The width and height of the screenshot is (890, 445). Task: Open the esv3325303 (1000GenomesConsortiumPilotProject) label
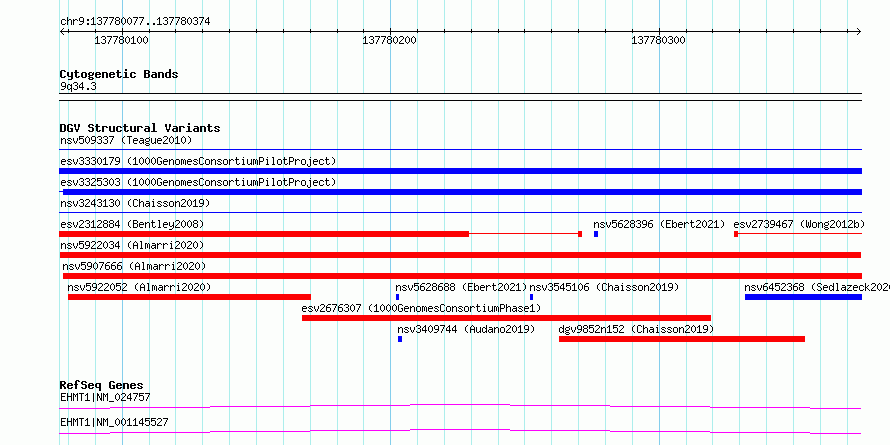(x=198, y=182)
